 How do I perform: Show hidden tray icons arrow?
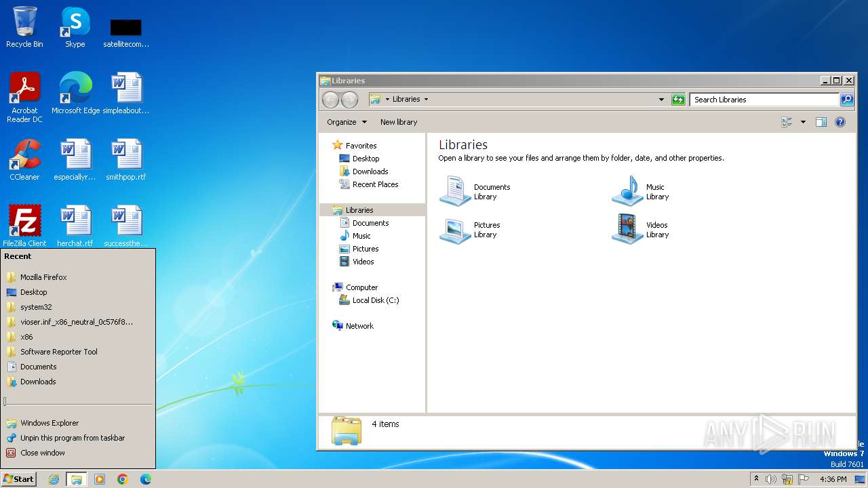point(756,479)
